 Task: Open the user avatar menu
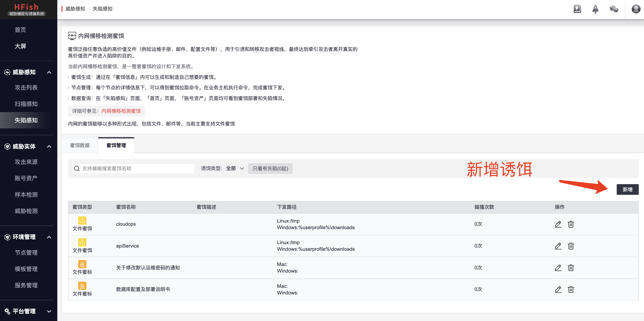pyautogui.click(x=636, y=9)
